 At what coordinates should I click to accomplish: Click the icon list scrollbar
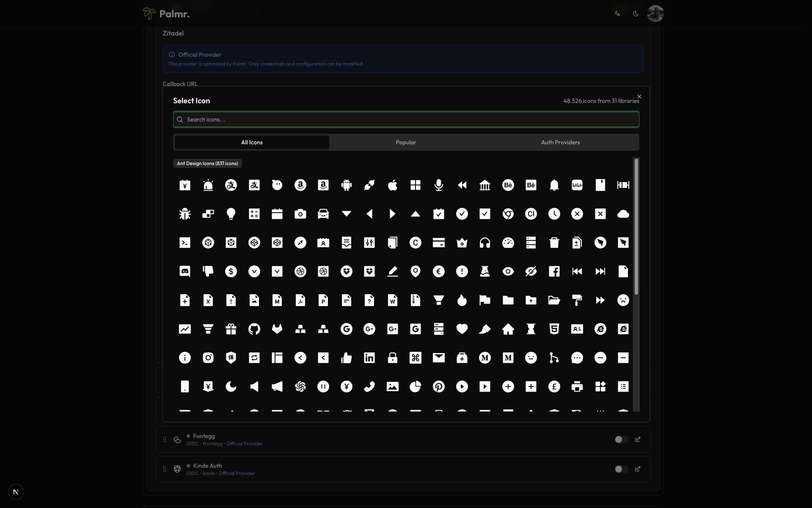click(x=636, y=226)
